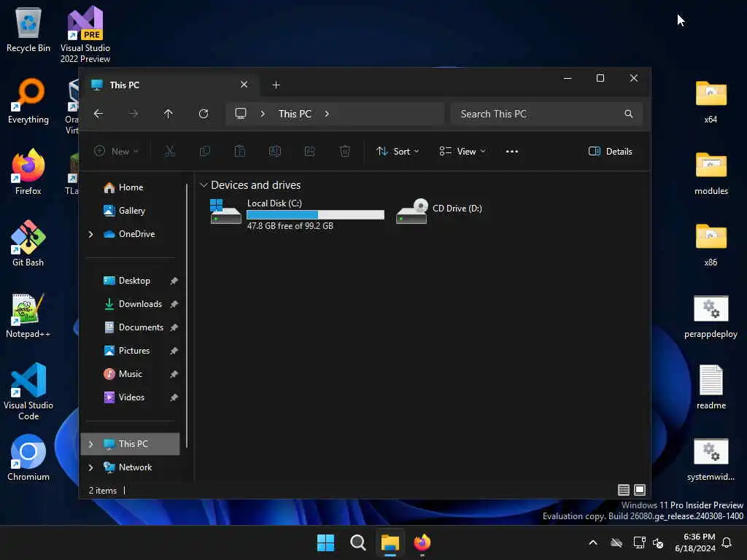Show hidden system tray icons

592,542
